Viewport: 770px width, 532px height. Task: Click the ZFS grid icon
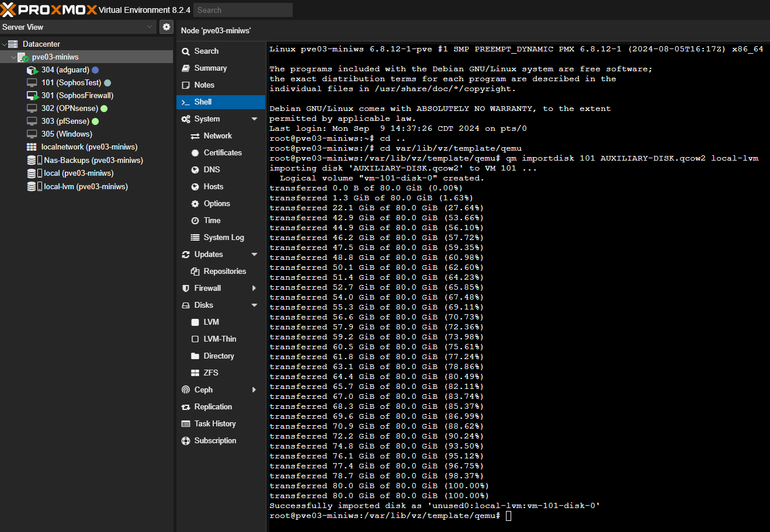tap(195, 373)
